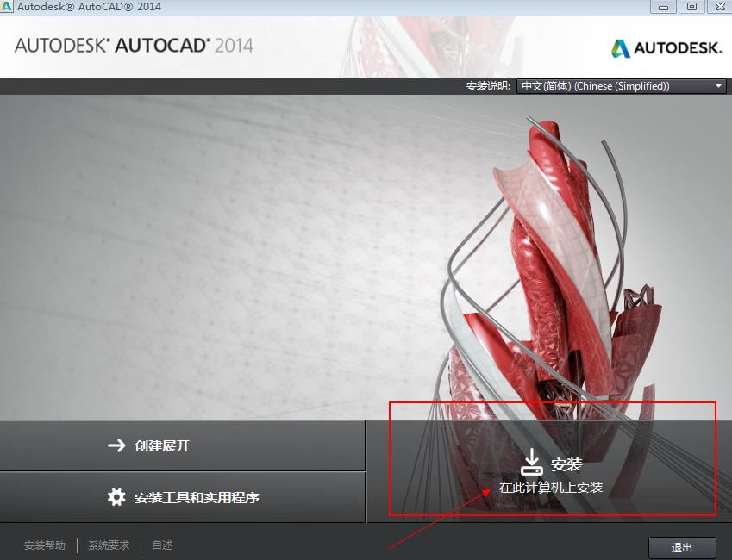View the 系统要求 system requirements
The image size is (732, 560).
point(107,544)
